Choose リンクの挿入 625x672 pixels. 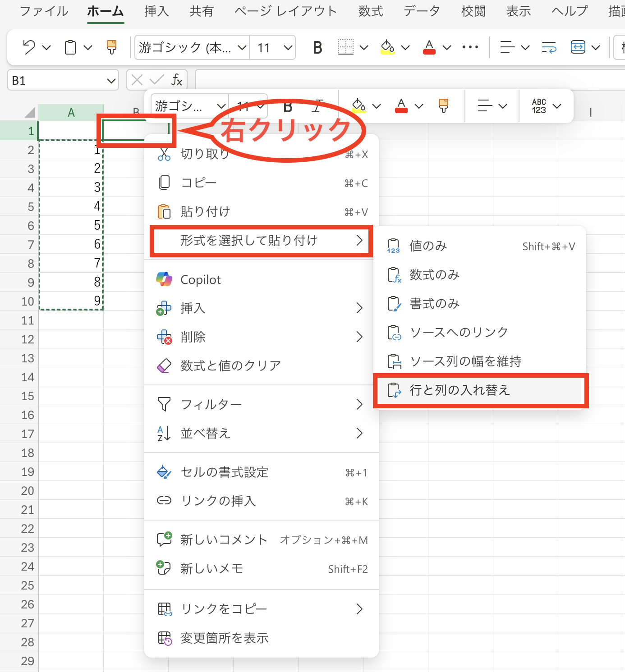[x=262, y=501]
